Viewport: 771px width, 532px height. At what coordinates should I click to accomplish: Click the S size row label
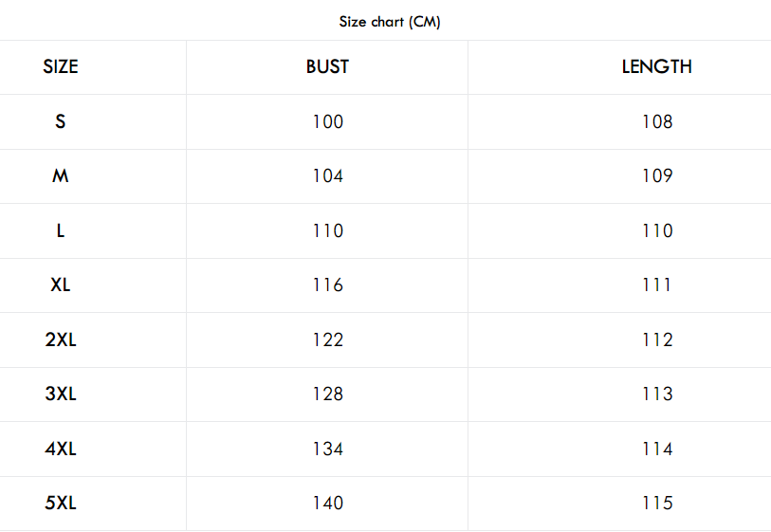(x=60, y=121)
